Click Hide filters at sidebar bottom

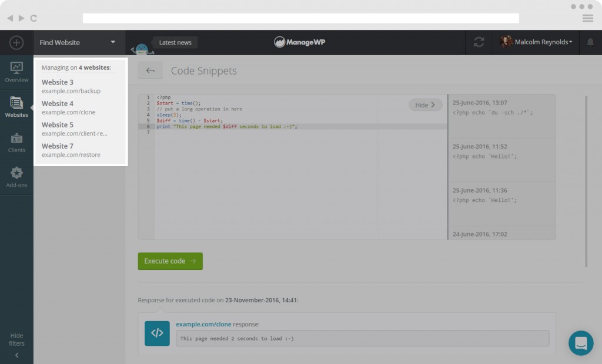16,344
